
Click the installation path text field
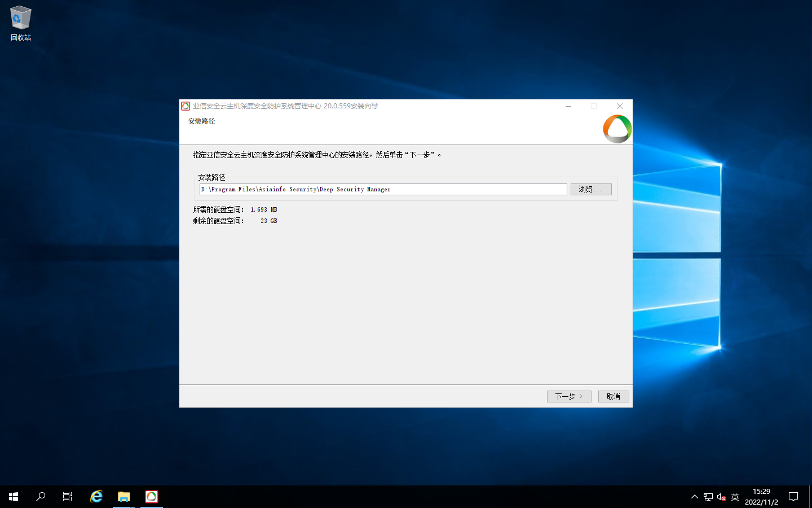tap(383, 189)
